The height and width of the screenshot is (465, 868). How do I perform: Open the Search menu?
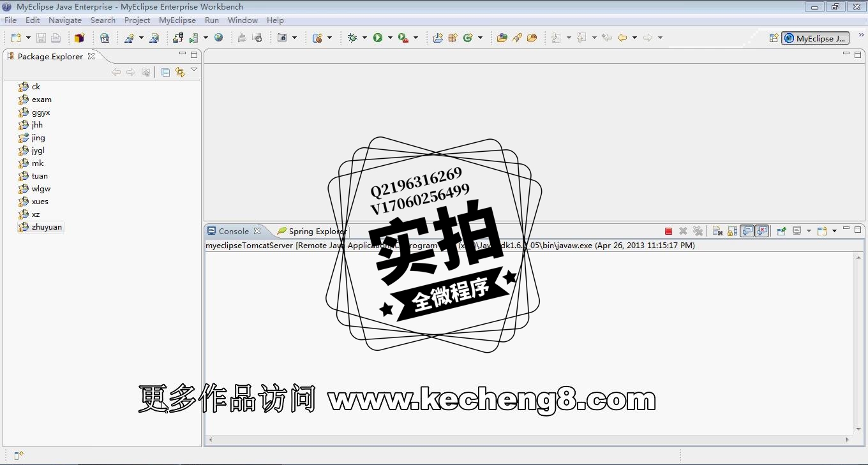coord(103,20)
